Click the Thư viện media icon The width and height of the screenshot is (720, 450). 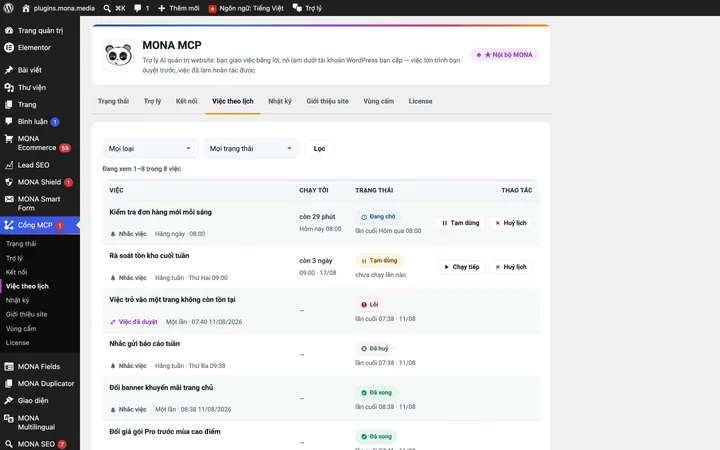(9, 87)
